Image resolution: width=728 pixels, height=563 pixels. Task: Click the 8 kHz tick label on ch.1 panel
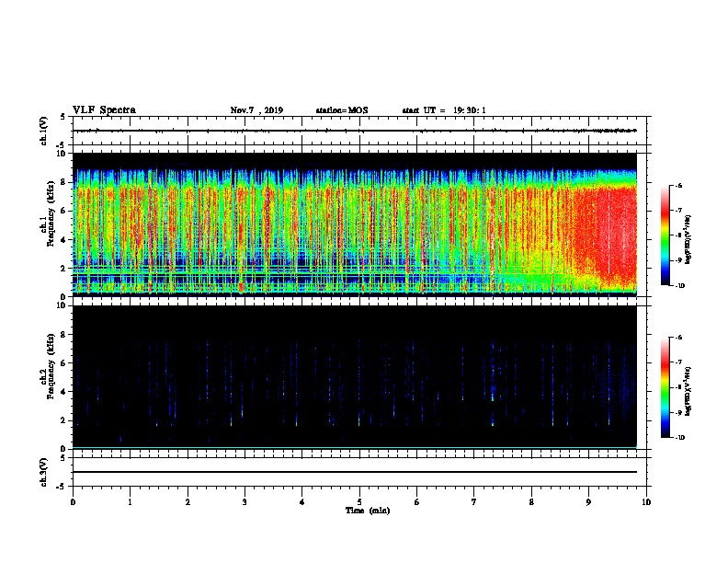click(x=64, y=182)
